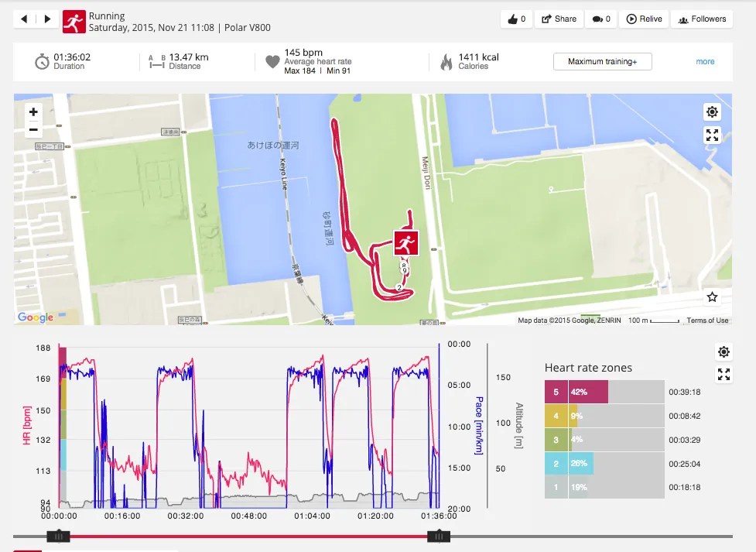The image size is (756, 552).
Task: Click the left timeline range handle
Action: 58,536
